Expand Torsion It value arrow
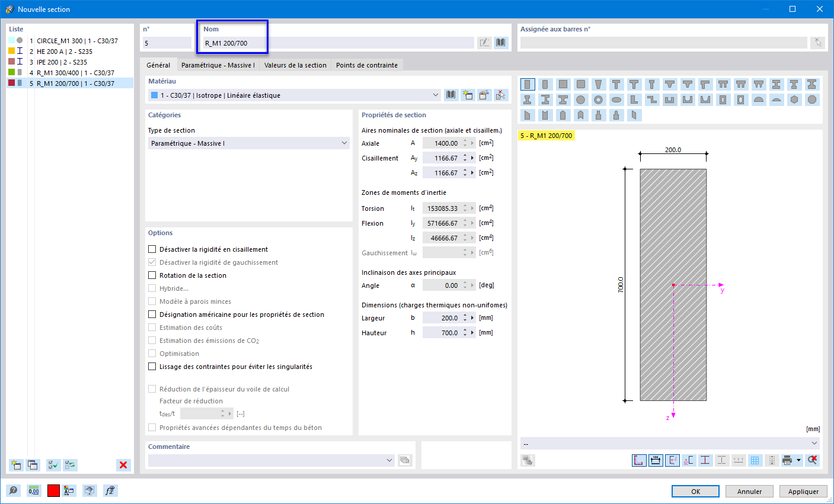This screenshot has height=504, width=834. [x=472, y=208]
